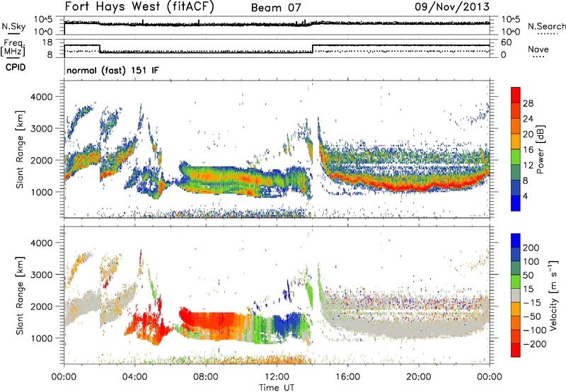Click the '12' label on Power scale
Image resolution: width=566 pixels, height=392 pixels.
coord(528,166)
